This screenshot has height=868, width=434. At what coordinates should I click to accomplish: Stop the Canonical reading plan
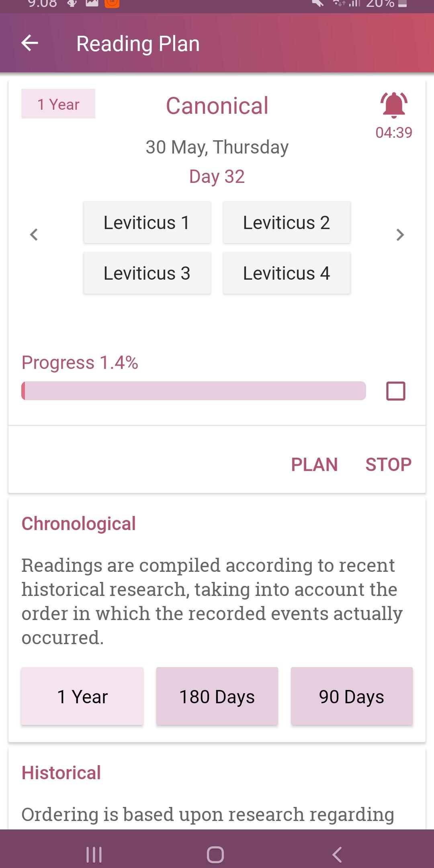[388, 465]
